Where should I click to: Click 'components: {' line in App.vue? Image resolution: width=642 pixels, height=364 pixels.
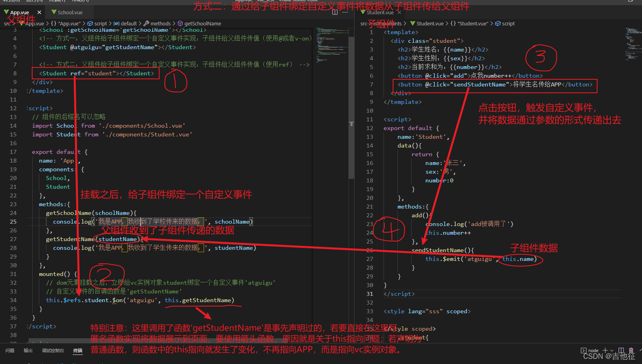click(62, 169)
